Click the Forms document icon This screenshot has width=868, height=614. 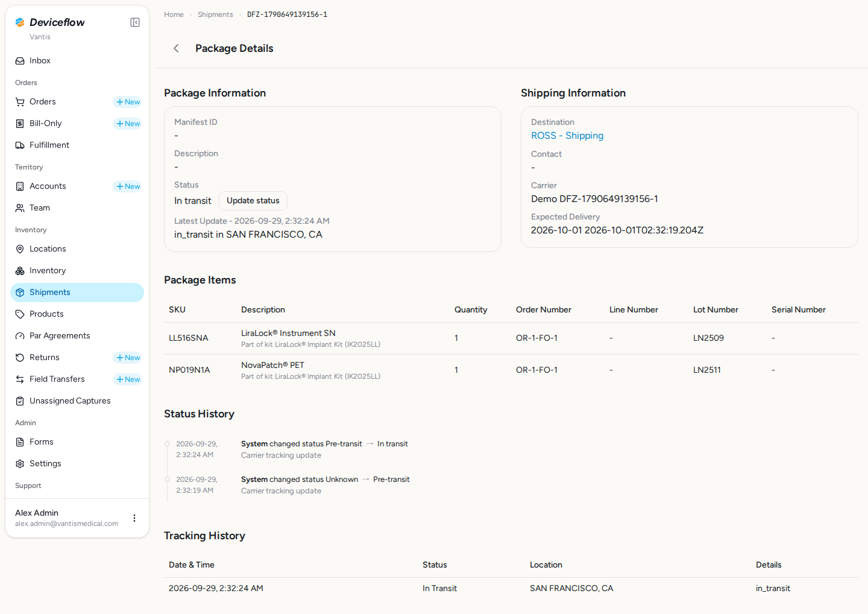click(20, 442)
